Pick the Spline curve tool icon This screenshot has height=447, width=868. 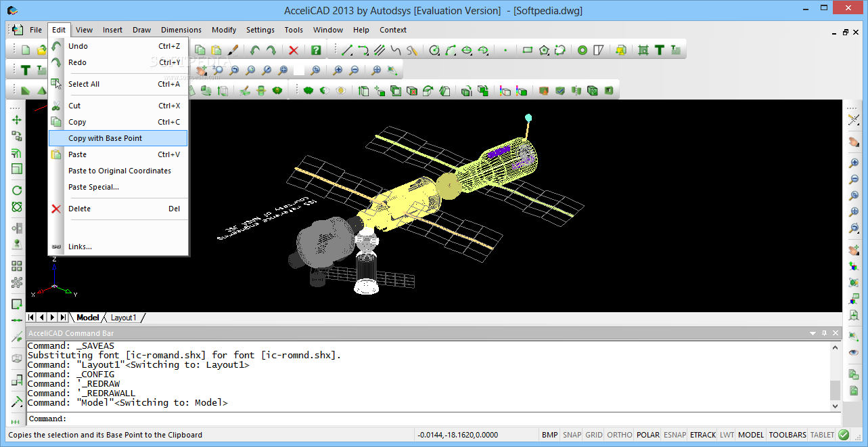pyautogui.click(x=396, y=50)
